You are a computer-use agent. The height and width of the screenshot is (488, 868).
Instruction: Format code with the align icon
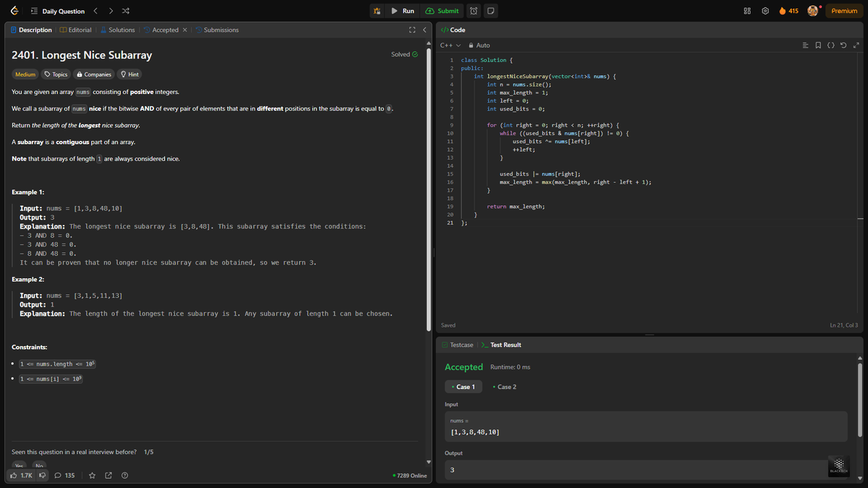806,45
